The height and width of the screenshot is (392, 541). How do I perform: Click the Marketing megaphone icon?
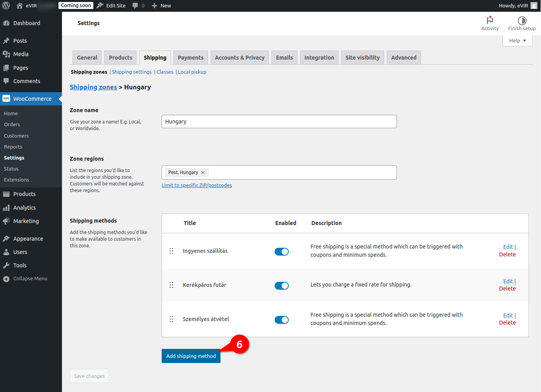pyautogui.click(x=6, y=221)
